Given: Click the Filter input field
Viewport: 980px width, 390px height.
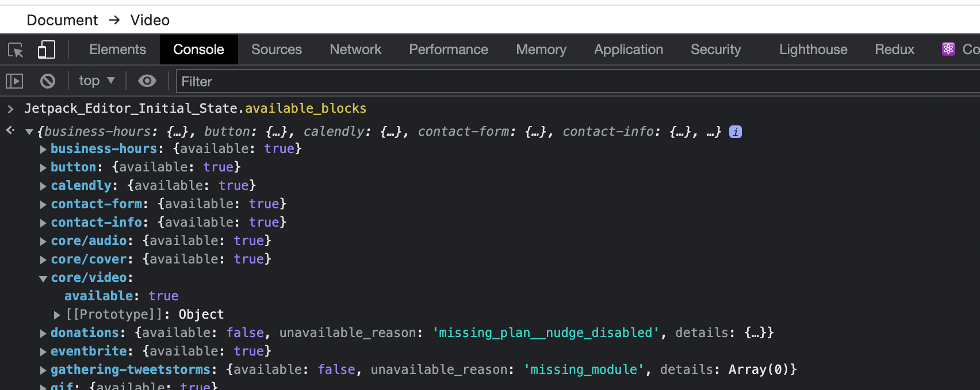Looking at the screenshot, I should (x=577, y=81).
